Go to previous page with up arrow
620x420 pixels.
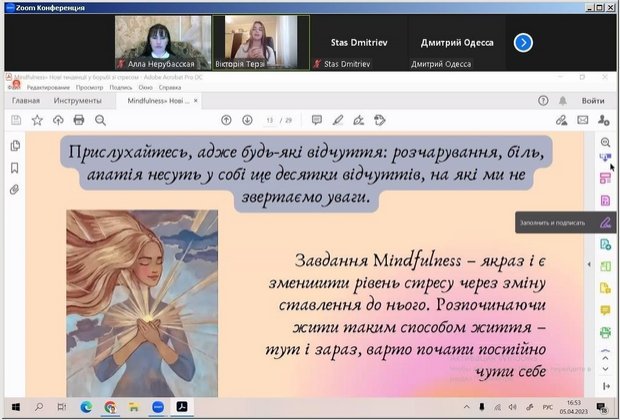tap(226, 120)
